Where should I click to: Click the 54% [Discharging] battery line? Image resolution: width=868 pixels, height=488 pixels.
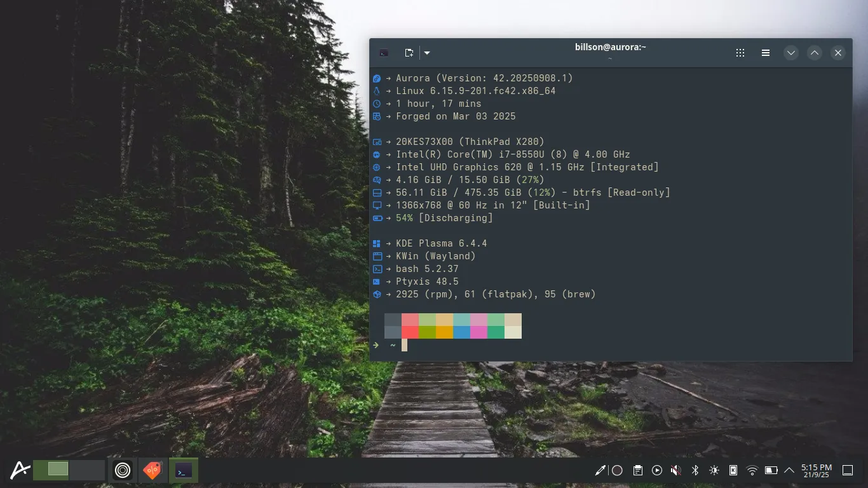(444, 218)
